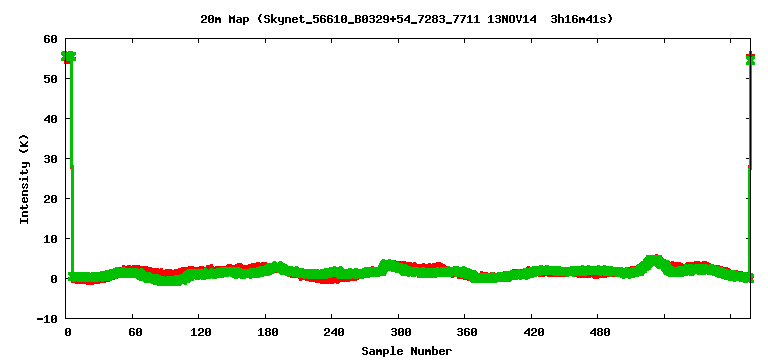
Task: Click the 60 tick label on y-axis
Action: [x=51, y=39]
